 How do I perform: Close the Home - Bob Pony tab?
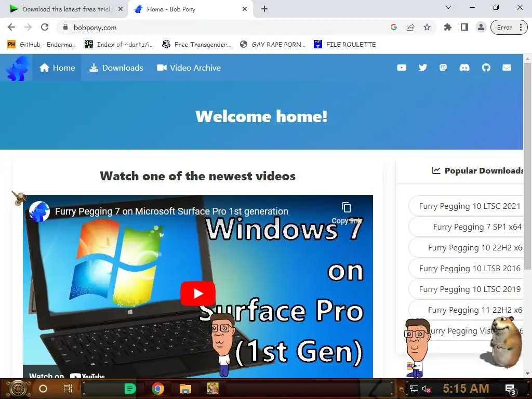[x=245, y=9]
